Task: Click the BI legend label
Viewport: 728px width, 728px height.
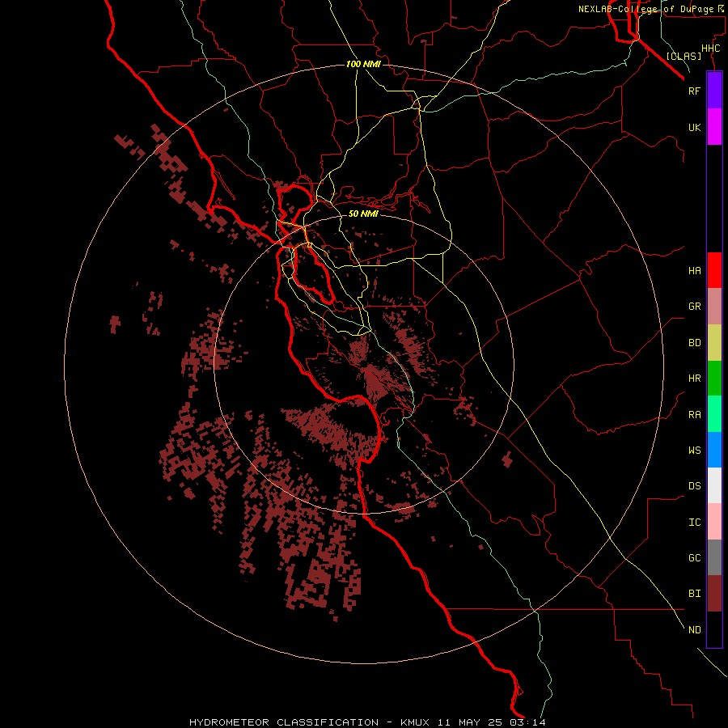Action: coord(694,594)
